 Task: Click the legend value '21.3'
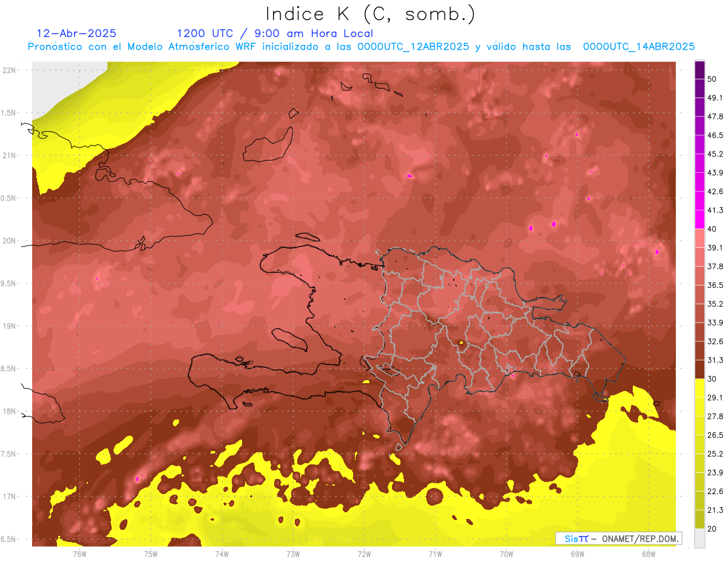715,510
